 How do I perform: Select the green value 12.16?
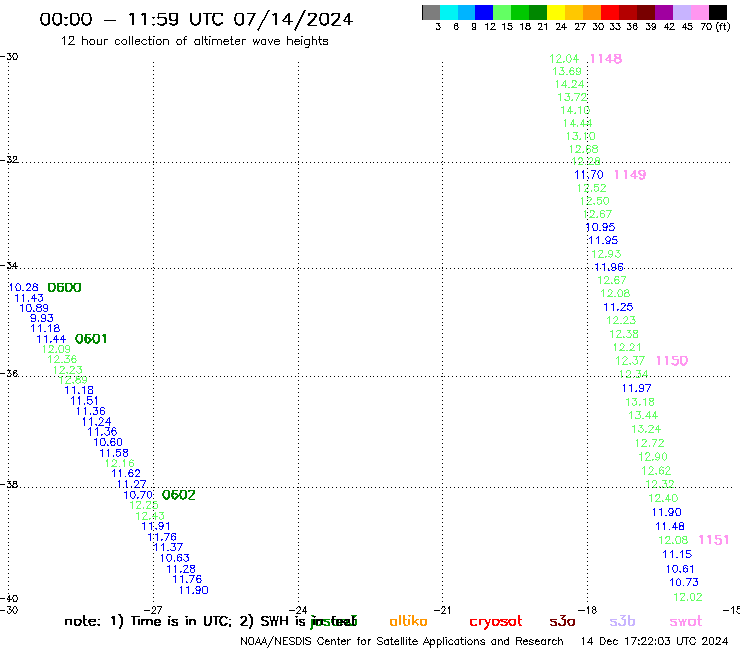point(120,463)
